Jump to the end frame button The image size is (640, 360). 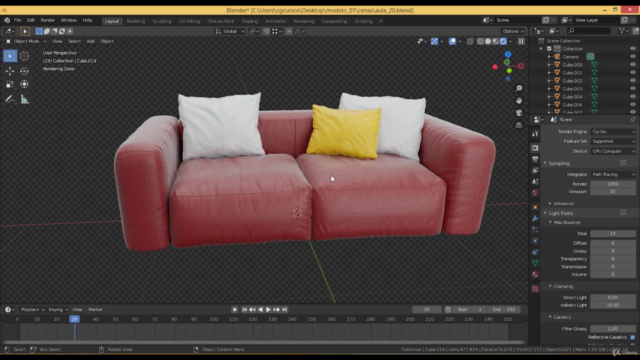[285, 309]
